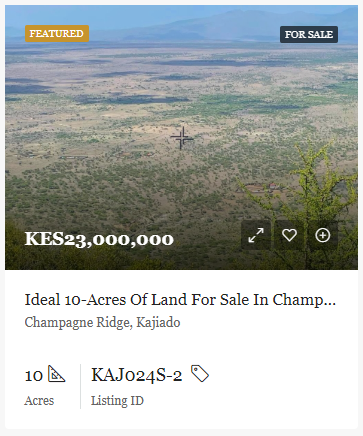Select the KAJ024S-2 listing ID value
The height and width of the screenshot is (436, 363).
[x=137, y=375]
